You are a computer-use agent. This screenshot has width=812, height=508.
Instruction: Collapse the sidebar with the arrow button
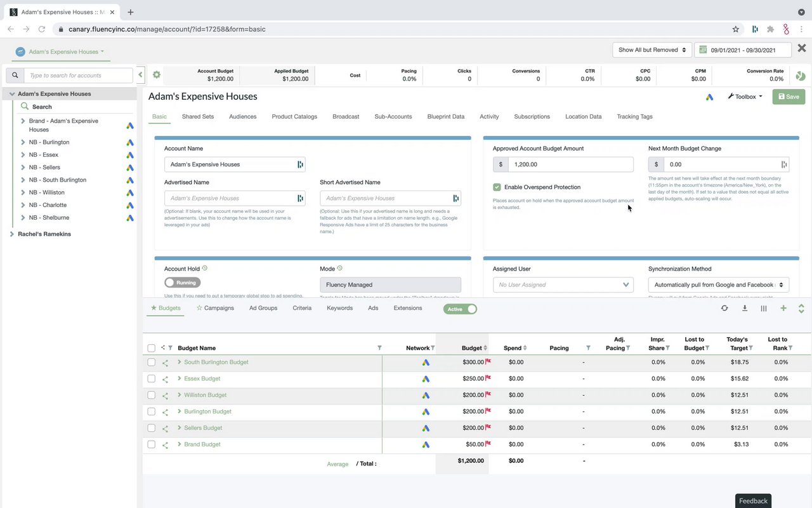click(x=140, y=75)
